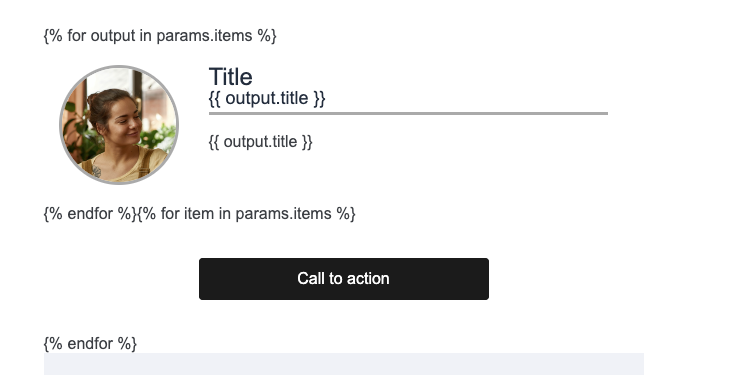Click the opening '{%' of the first line
This screenshot has height=375, width=734.
tap(53, 36)
